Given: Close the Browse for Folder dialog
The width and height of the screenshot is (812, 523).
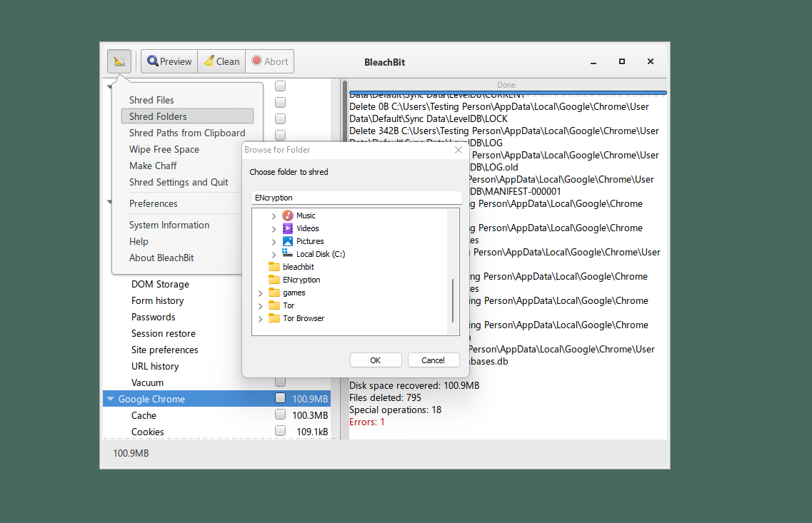Looking at the screenshot, I should pos(458,150).
